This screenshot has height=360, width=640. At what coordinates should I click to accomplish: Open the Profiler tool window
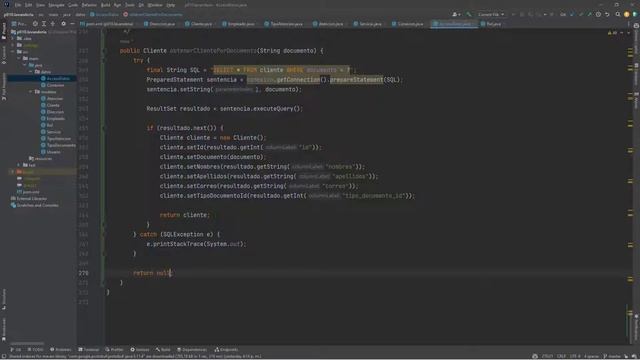click(x=114, y=349)
